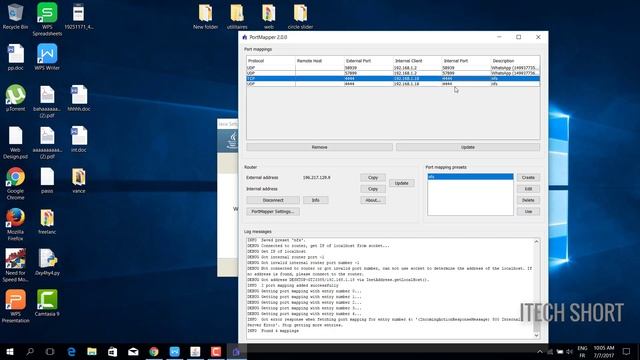Image resolution: width=640 pixels, height=360 pixels.
Task: Open the Store app in taskbar
Action: 113,351
